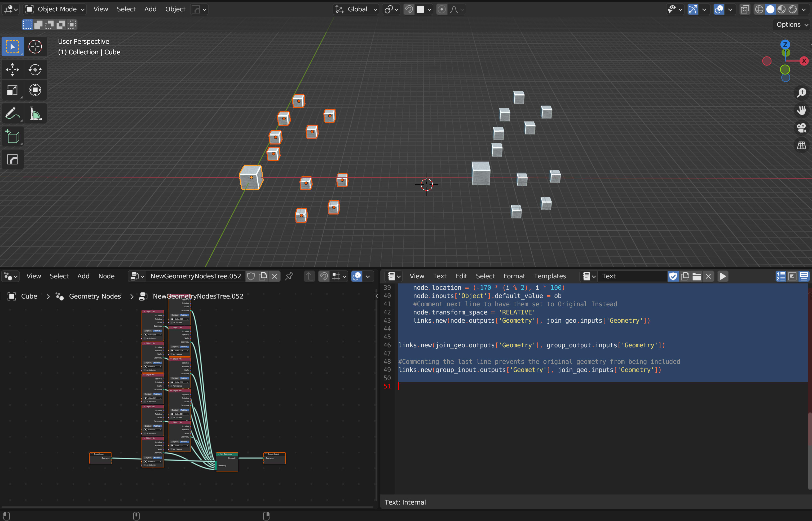Screen dimensions: 812x521
Task: Open the Object menu in 3D viewport
Action: (x=175, y=9)
